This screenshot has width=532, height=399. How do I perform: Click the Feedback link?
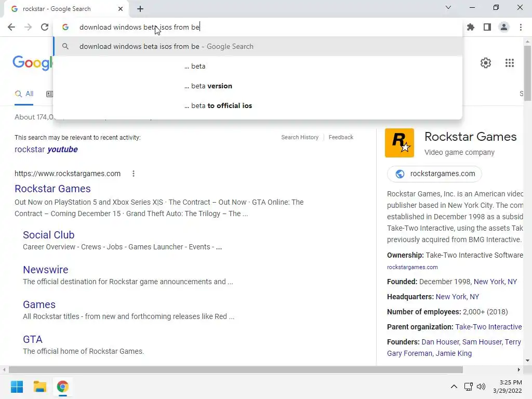point(341,137)
